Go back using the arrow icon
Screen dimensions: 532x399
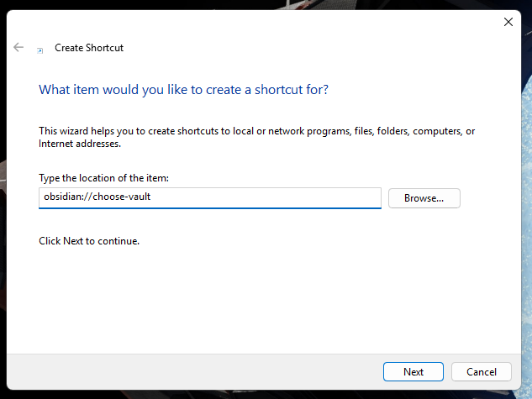[x=18, y=47]
